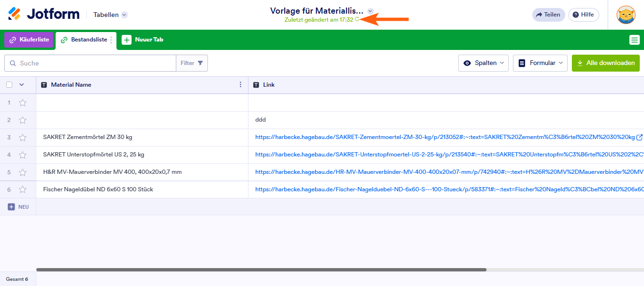Star row 2

(23, 120)
